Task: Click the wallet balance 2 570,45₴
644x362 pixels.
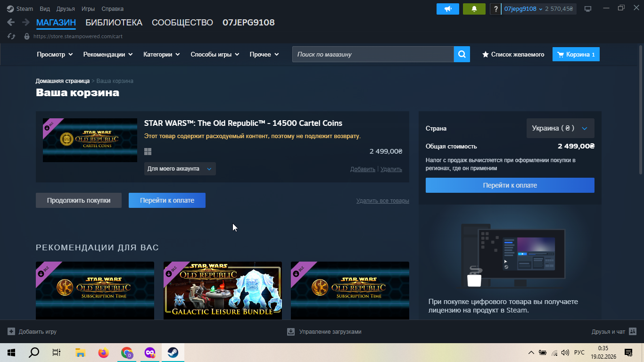Action: (x=559, y=9)
